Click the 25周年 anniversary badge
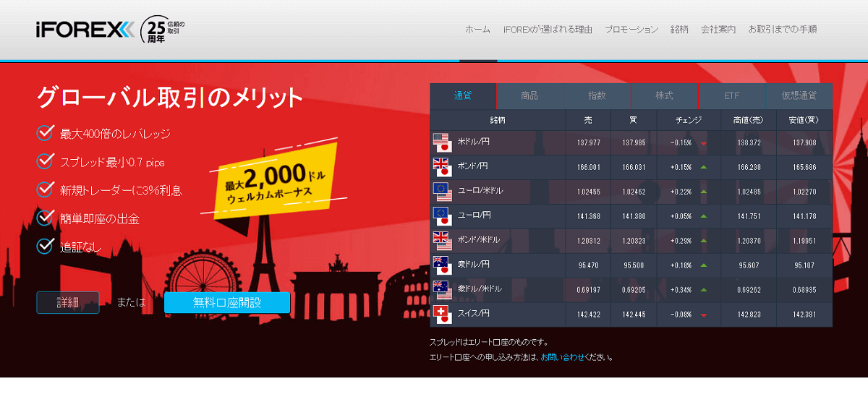The height and width of the screenshot is (397, 868). [x=163, y=30]
